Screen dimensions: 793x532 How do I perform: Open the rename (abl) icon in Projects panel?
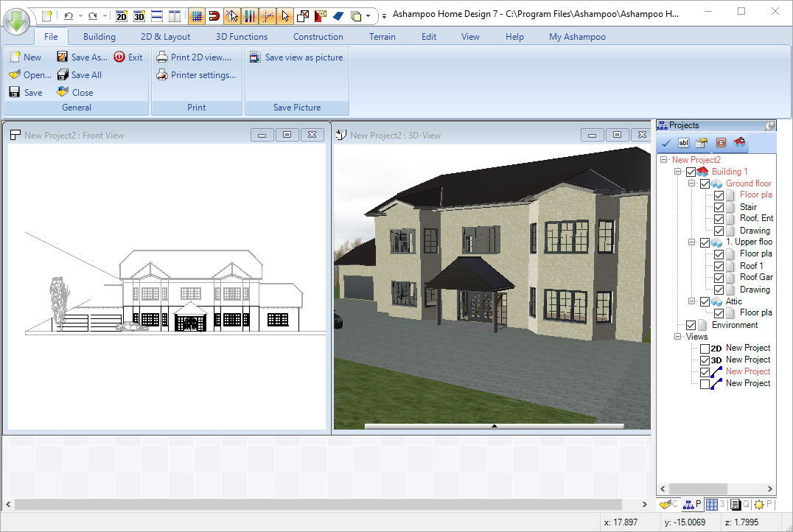tap(683, 143)
